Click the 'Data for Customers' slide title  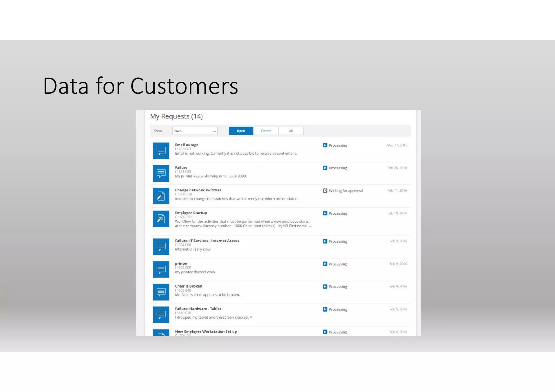140,86
